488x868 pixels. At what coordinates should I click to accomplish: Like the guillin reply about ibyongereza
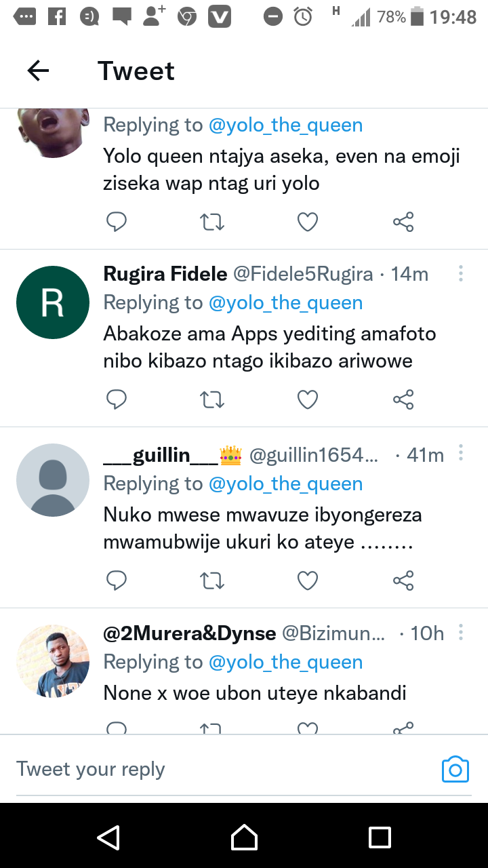308,580
